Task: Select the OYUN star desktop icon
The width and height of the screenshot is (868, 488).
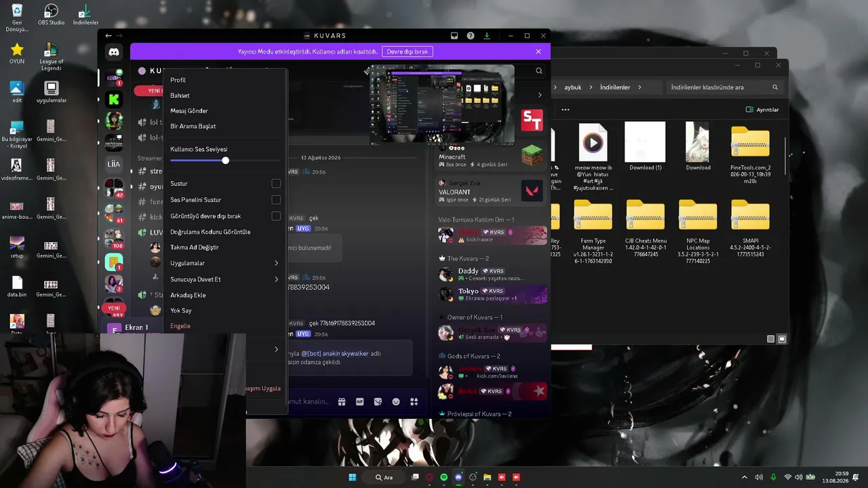Action: pyautogui.click(x=17, y=54)
